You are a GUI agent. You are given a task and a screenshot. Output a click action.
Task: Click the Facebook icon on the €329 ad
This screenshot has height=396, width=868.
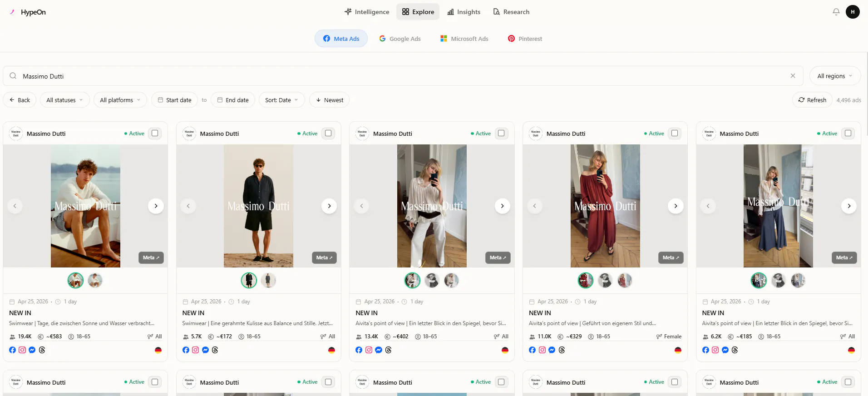532,350
